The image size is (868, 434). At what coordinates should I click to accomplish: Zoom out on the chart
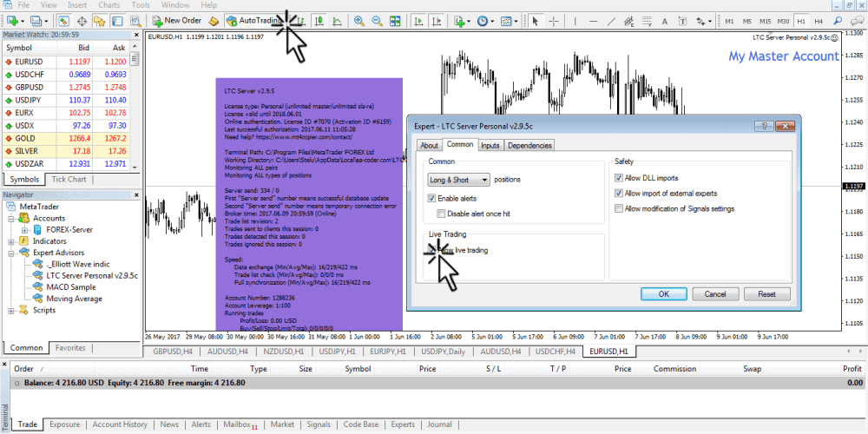pyautogui.click(x=377, y=21)
